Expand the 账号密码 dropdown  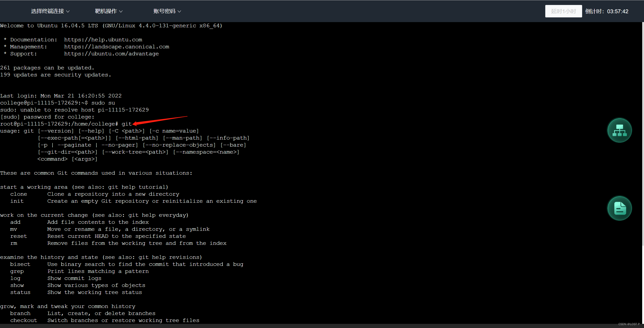[167, 11]
